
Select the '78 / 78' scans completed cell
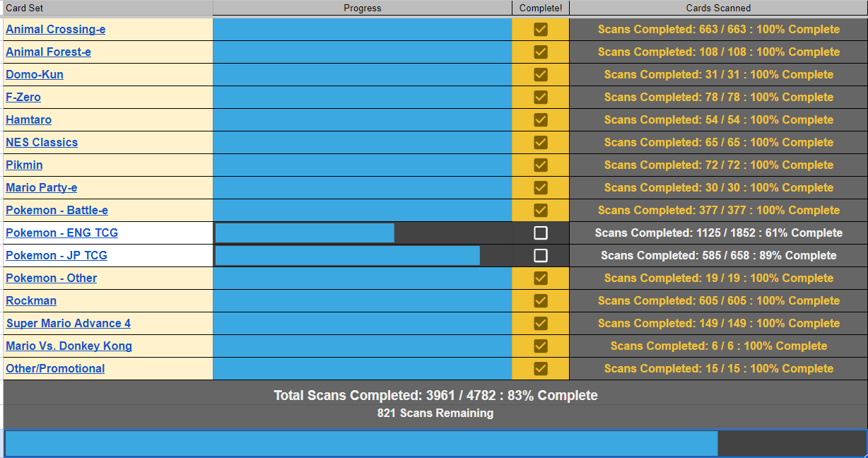tap(718, 97)
